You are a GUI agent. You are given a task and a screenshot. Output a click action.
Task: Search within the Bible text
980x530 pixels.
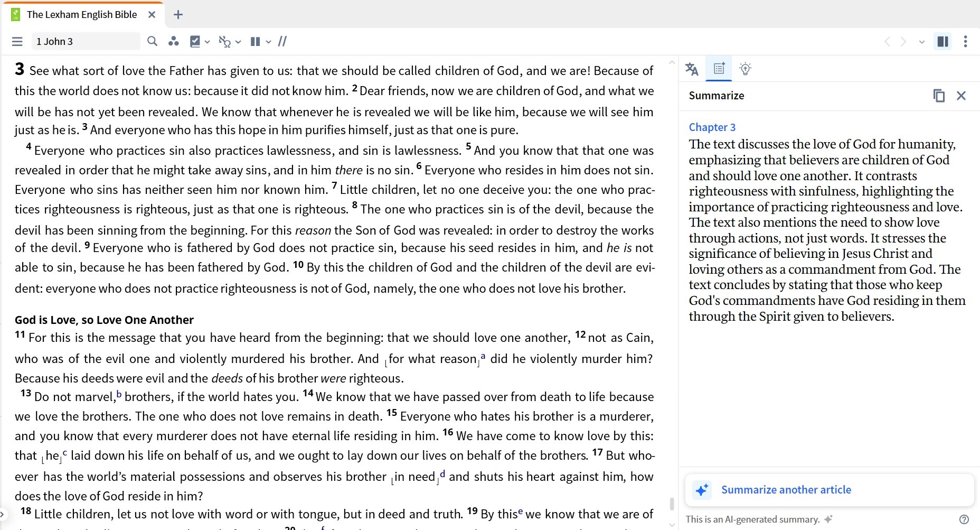click(152, 41)
